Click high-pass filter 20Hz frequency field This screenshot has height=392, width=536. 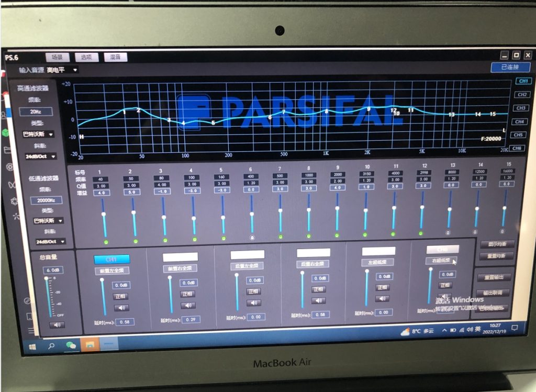coord(36,112)
